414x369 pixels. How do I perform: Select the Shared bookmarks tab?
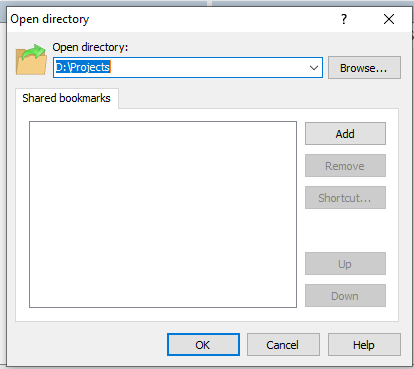pyautogui.click(x=67, y=98)
